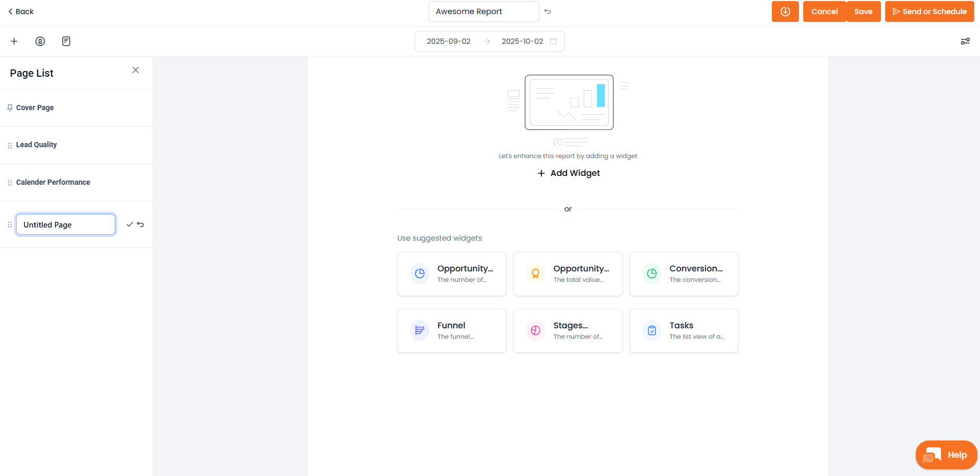Click the download icon button
980x476 pixels.
[785, 11]
